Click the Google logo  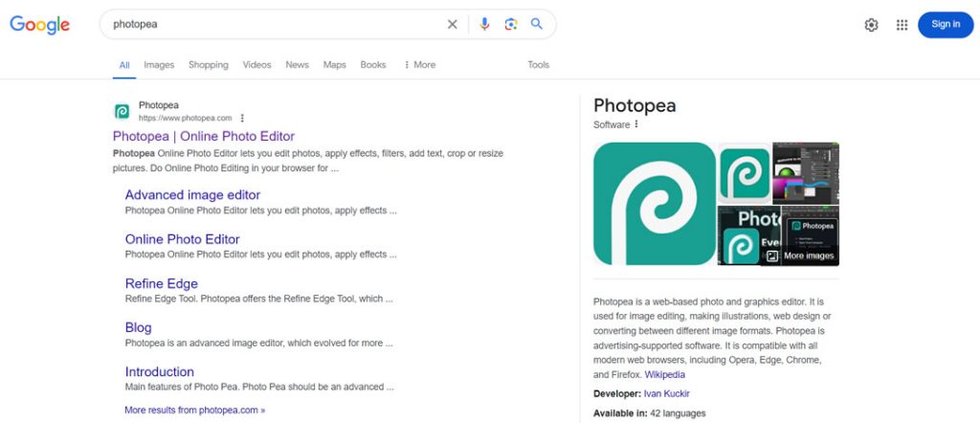point(40,25)
